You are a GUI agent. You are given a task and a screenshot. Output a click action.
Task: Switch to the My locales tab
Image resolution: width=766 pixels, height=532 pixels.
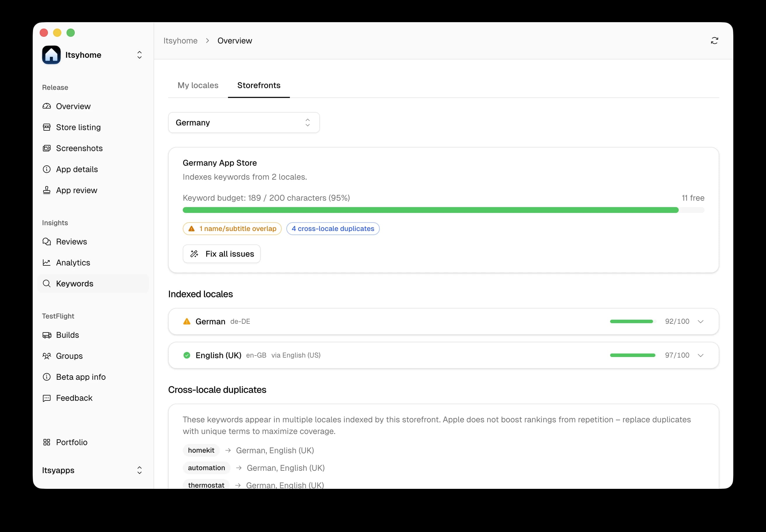(x=198, y=85)
